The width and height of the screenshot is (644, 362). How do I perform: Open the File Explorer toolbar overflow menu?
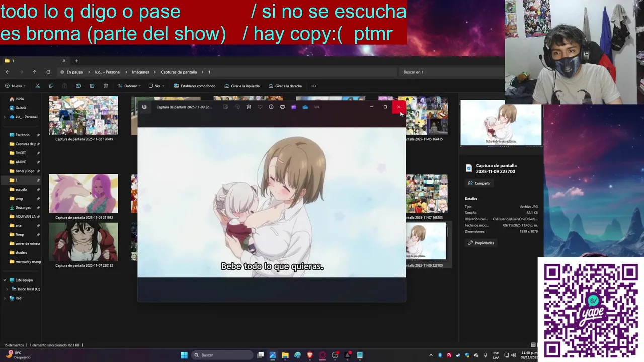pyautogui.click(x=314, y=86)
